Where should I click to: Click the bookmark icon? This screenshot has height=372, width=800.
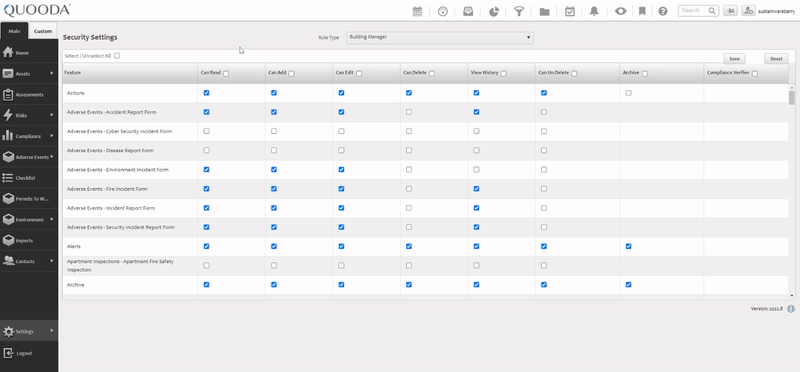(x=642, y=11)
